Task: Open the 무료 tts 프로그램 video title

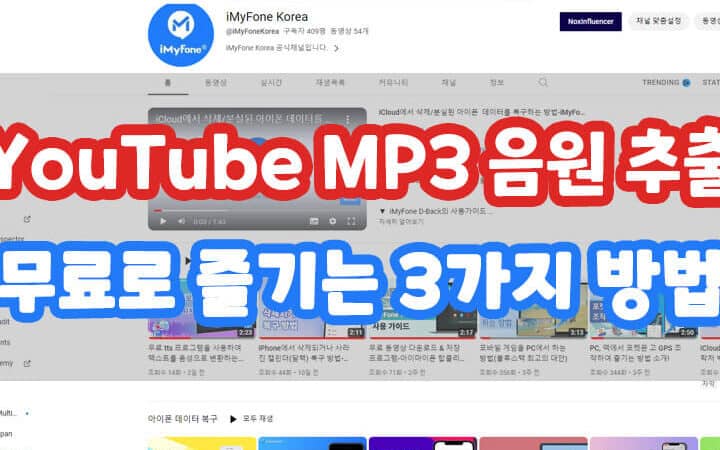Action: (x=196, y=353)
